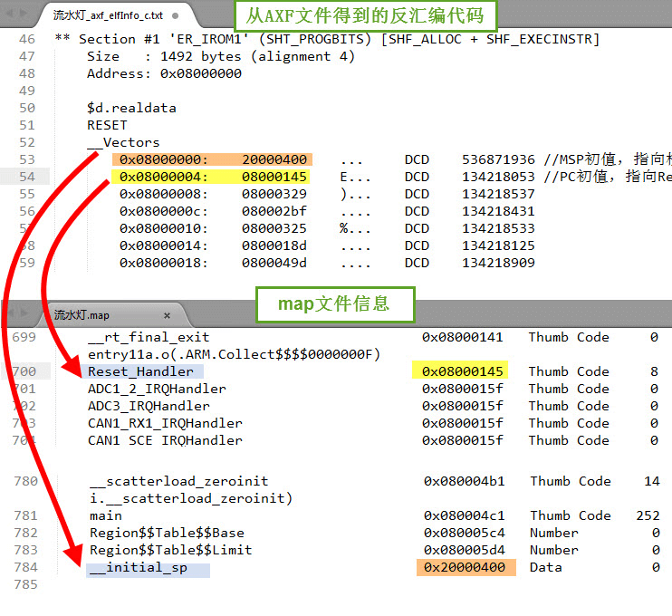Click the __Vectors label in the disassembly
The image size is (672, 616).
(x=123, y=142)
